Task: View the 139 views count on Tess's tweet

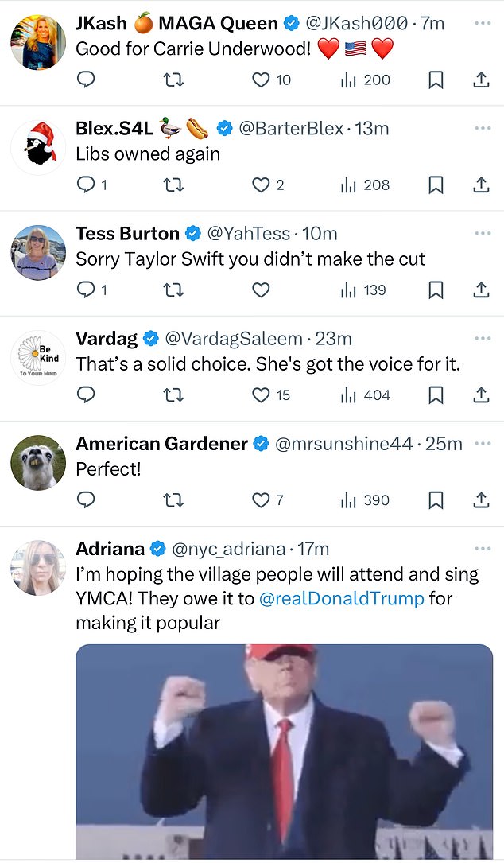Action: 363,290
